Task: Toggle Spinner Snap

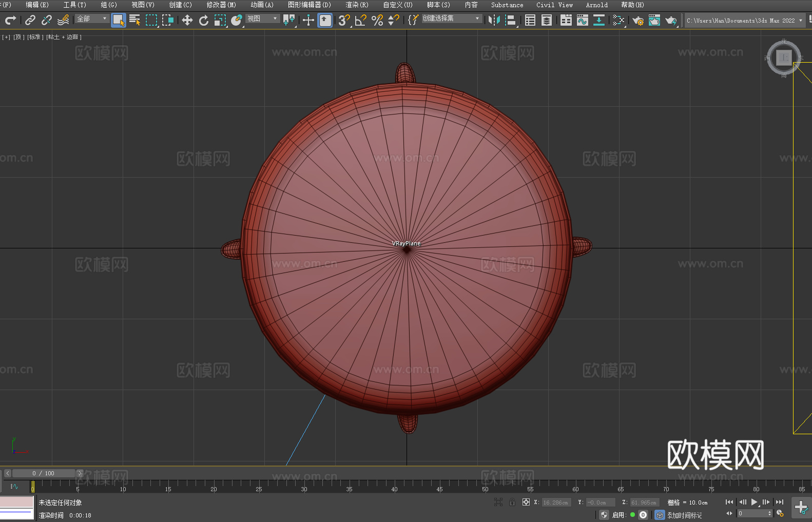Action: pos(394,20)
